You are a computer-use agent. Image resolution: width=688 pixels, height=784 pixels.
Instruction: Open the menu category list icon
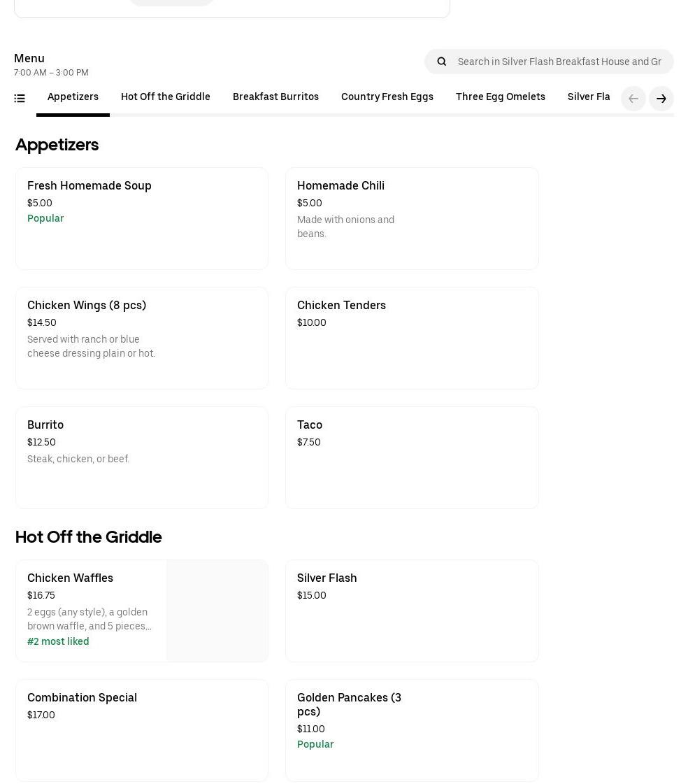20,99
